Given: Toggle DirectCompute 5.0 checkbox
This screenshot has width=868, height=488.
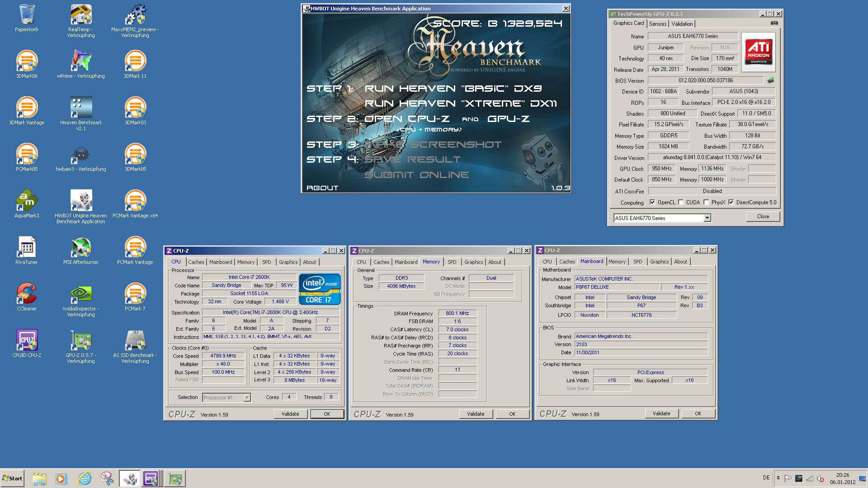Looking at the screenshot, I should [731, 202].
